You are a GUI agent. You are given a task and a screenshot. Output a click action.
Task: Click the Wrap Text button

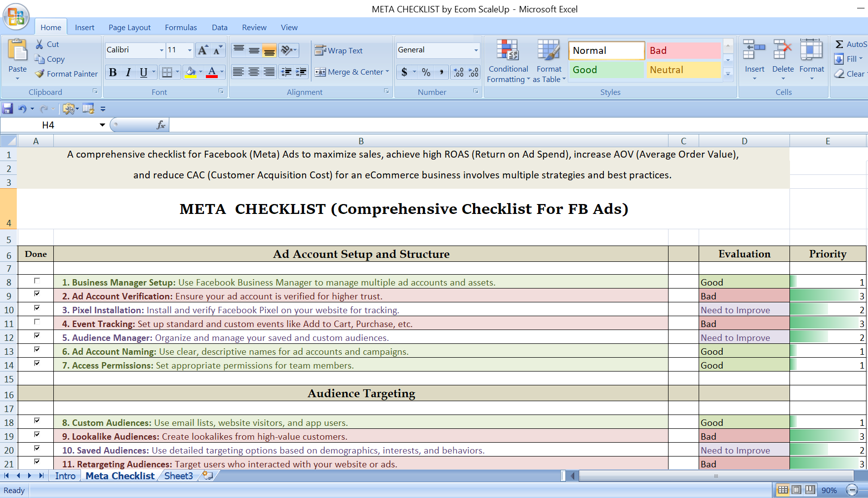click(339, 50)
